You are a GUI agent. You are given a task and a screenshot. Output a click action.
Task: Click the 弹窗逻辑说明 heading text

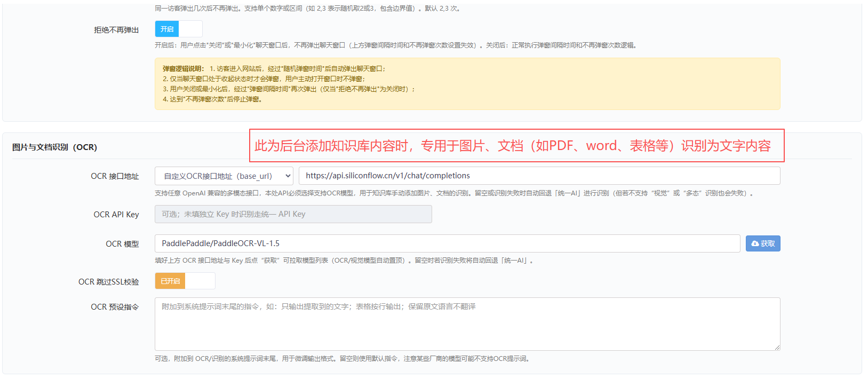click(x=184, y=69)
